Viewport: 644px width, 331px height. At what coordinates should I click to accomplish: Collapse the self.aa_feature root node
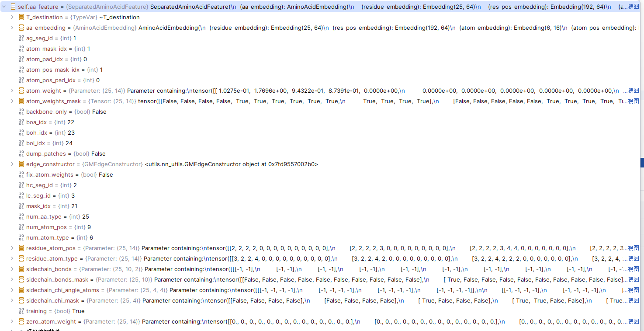point(4,7)
